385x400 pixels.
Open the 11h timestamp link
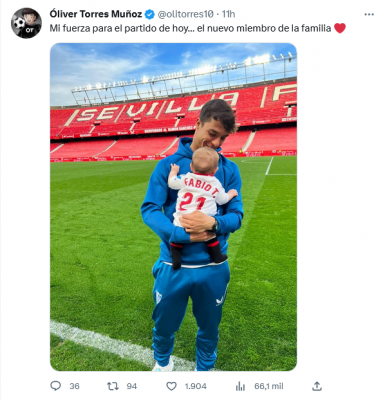[x=228, y=14]
